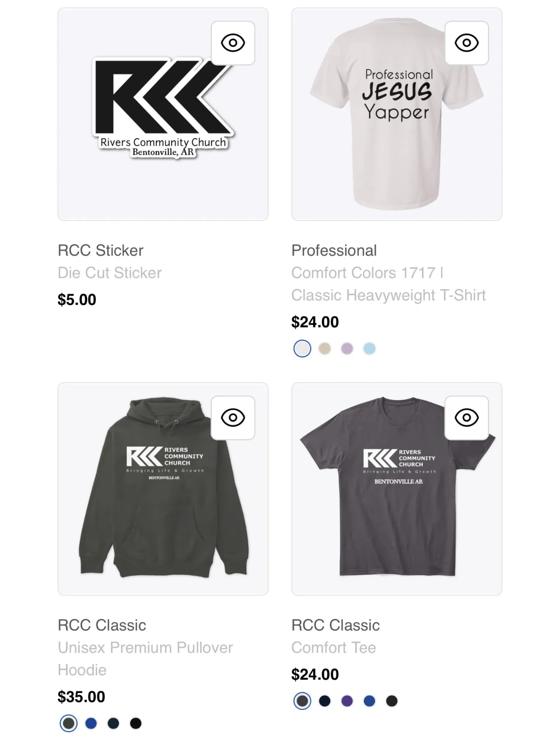Select the royal blue swatch for the hoodie
The image size is (560, 747).
pos(91,723)
